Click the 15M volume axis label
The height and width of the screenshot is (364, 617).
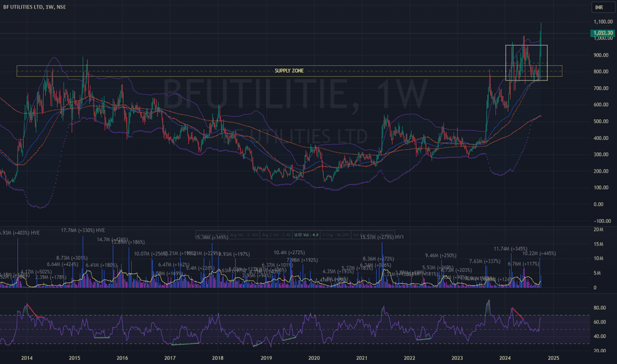(598, 244)
